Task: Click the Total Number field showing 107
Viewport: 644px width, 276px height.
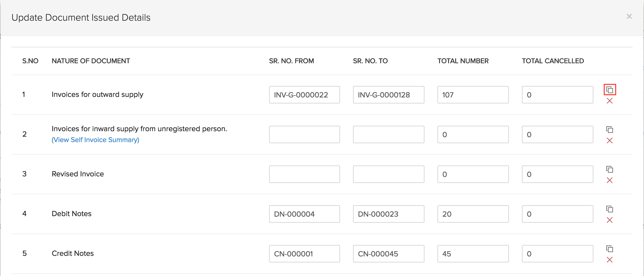Action: 473,95
